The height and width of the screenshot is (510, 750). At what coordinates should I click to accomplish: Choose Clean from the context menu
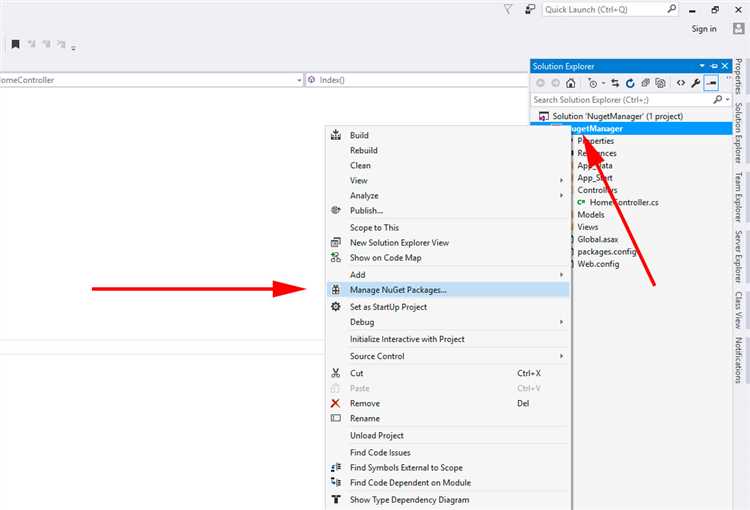tap(447, 166)
